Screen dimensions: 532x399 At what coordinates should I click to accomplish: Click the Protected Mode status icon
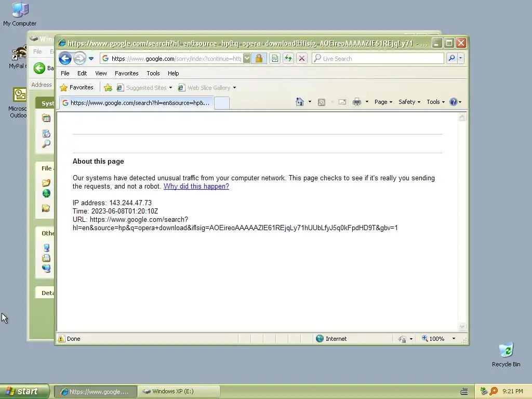[403, 339]
